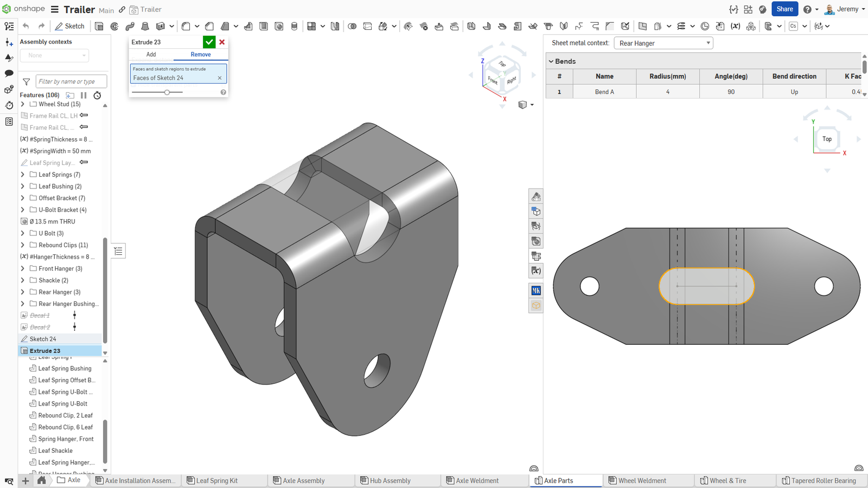Select the Revolve tool in toolbar
868x488 pixels.
(x=114, y=26)
